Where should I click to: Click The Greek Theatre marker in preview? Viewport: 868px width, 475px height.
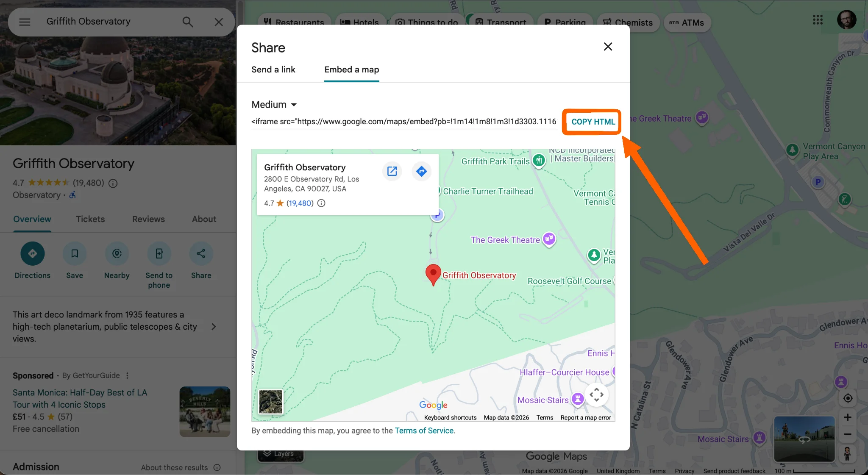point(549,239)
